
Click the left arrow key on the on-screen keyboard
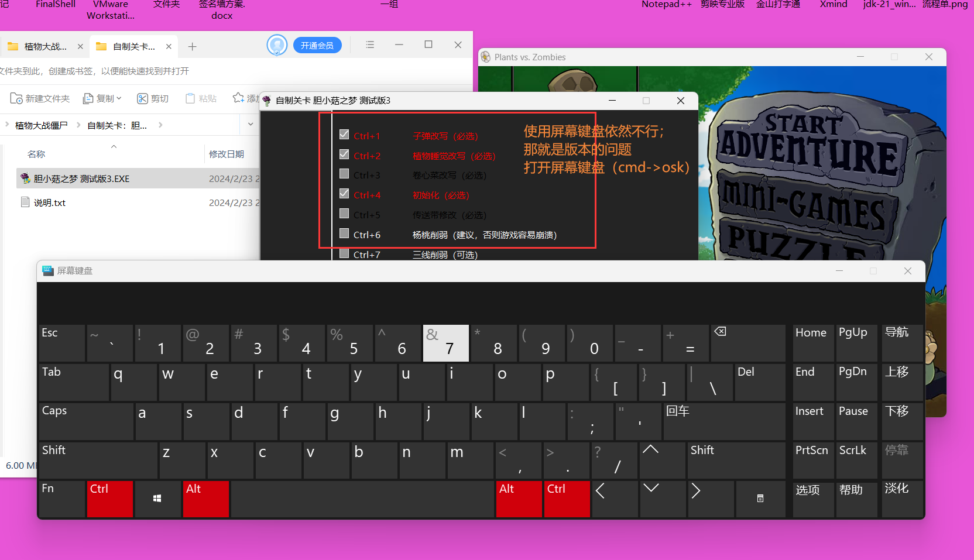pos(615,499)
